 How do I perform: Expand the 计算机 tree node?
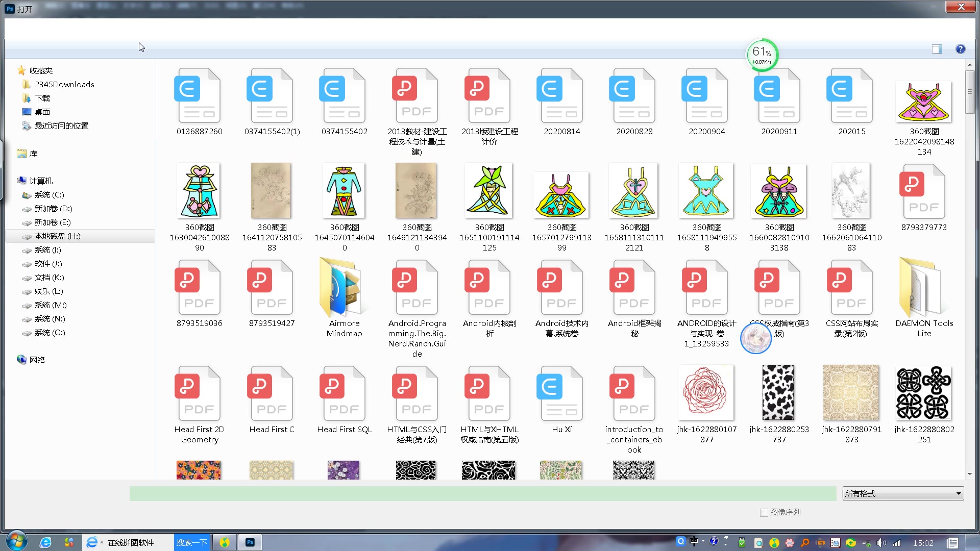(41, 181)
